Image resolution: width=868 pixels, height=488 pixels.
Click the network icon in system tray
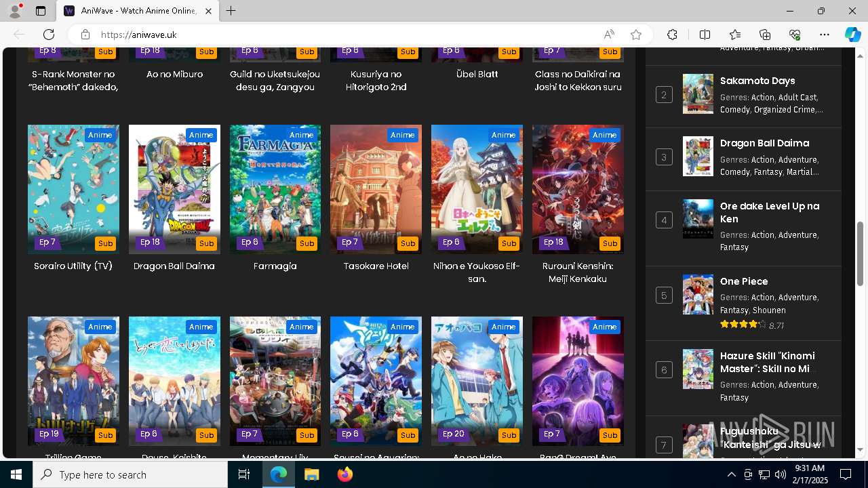point(764,474)
